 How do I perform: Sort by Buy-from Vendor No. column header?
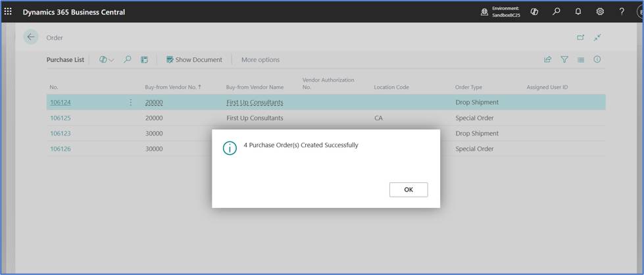click(173, 87)
